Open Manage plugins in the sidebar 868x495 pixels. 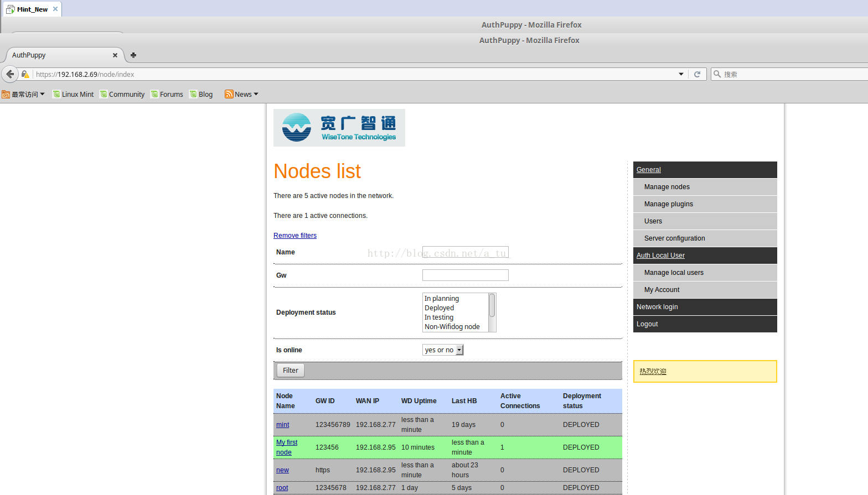pyautogui.click(x=668, y=204)
